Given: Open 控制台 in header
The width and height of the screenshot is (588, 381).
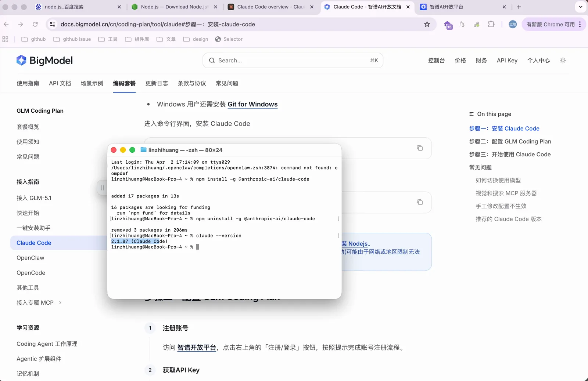Looking at the screenshot, I should (436, 61).
